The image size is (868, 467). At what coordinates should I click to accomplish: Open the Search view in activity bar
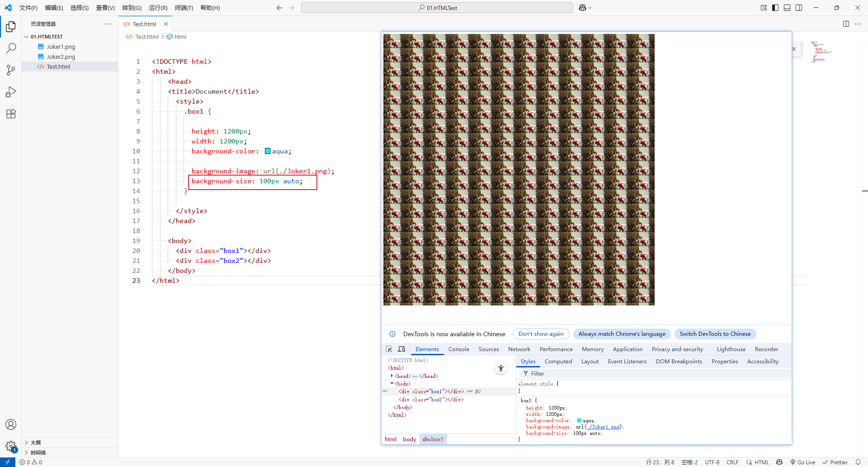click(11, 48)
